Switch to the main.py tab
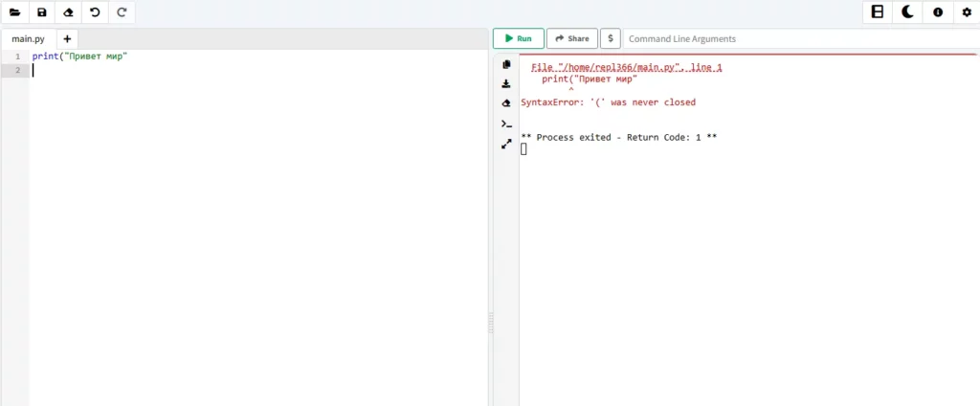Screen dimensions: 980x406 point(28,39)
